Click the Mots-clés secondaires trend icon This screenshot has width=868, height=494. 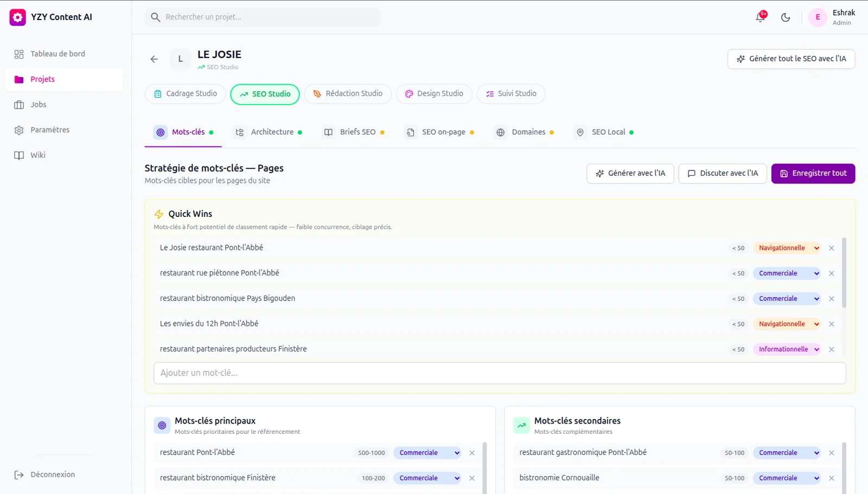click(x=521, y=426)
